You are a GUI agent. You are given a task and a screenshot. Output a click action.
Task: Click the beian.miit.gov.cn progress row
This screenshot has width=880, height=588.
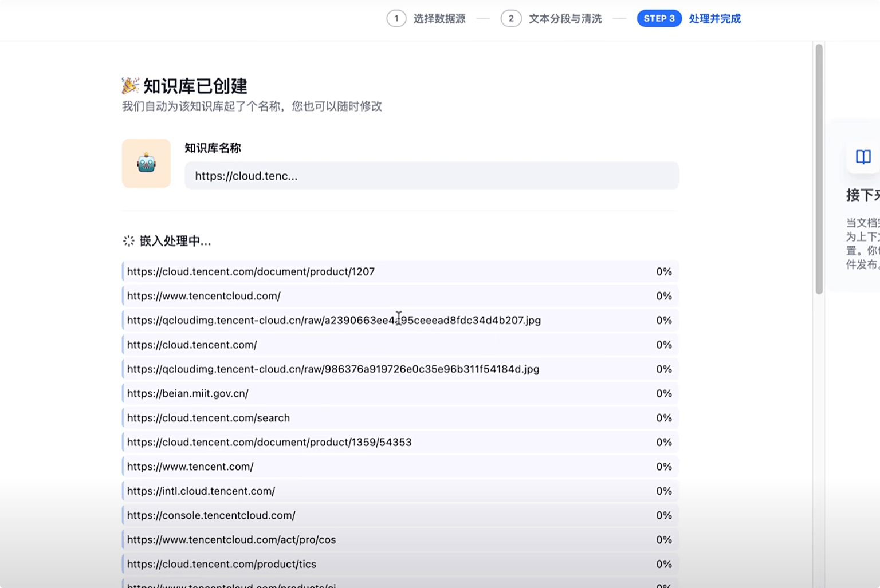pyautogui.click(x=400, y=393)
